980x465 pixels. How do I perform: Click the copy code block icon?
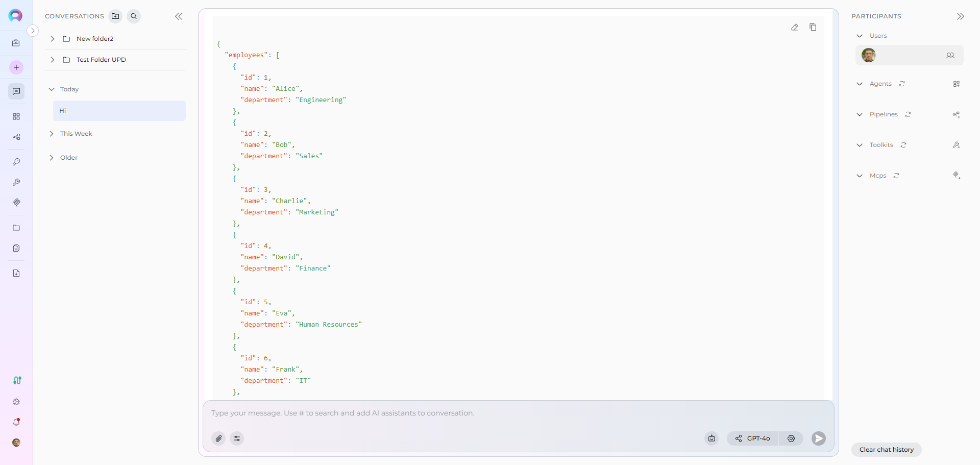click(x=813, y=27)
